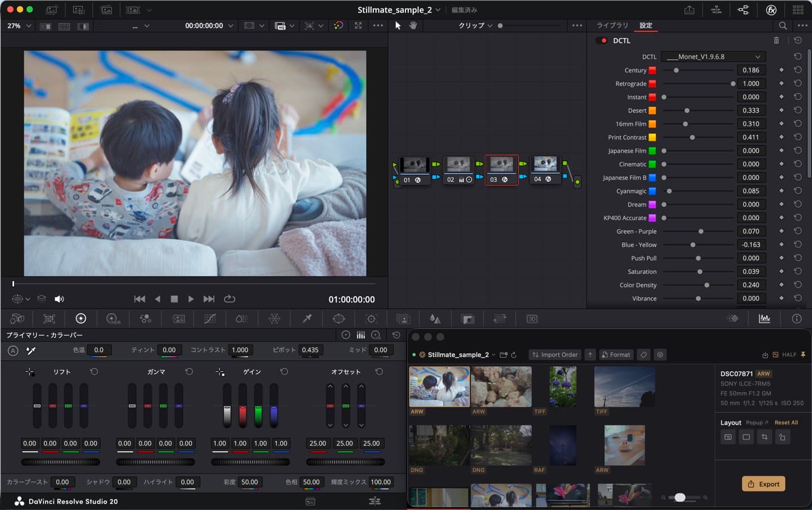
Task: Open the Curves panel icon
Action: click(x=210, y=319)
